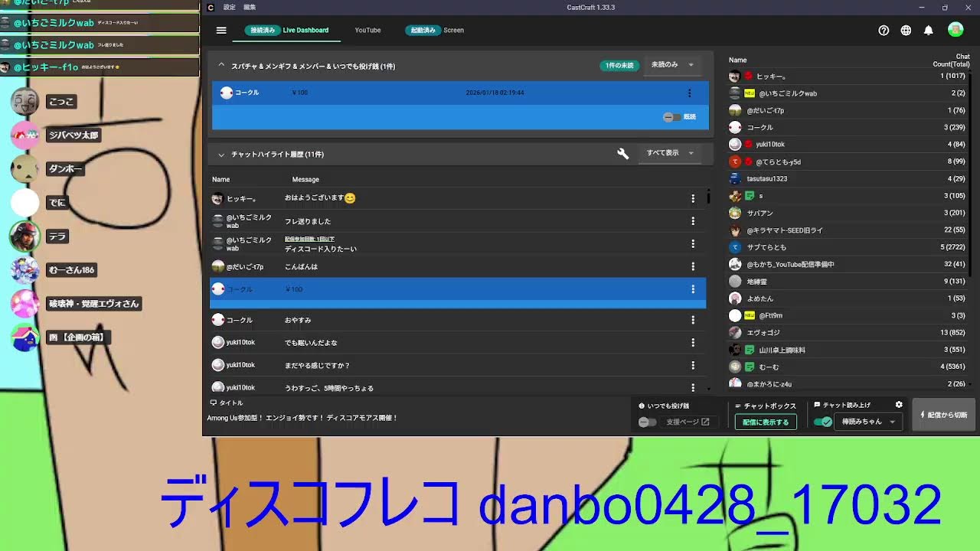Switch to the YouTube tab
Screen dimensions: 980x551
[367, 31]
